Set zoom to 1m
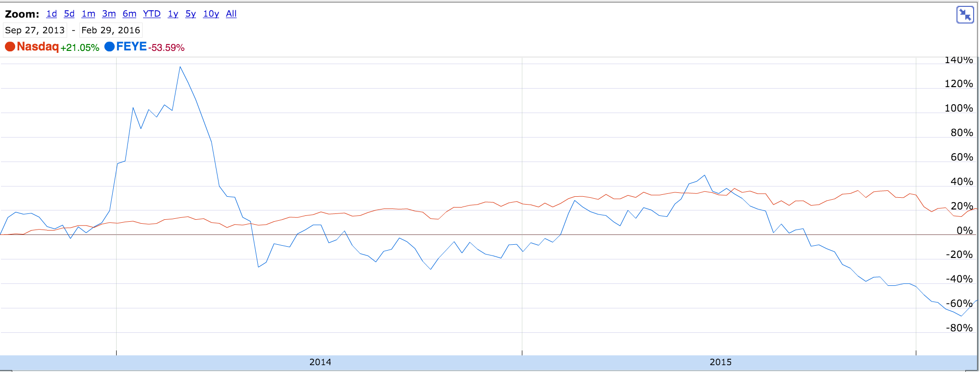This screenshot has height=372, width=980. [x=88, y=14]
